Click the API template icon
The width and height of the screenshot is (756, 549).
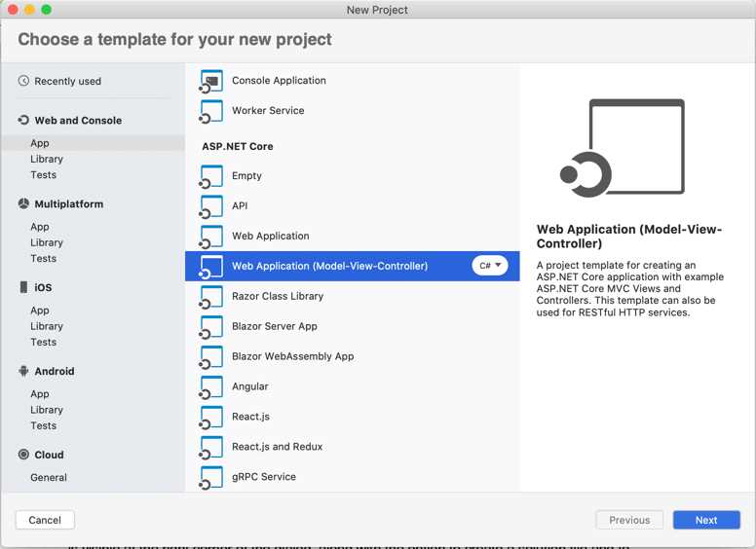point(211,206)
